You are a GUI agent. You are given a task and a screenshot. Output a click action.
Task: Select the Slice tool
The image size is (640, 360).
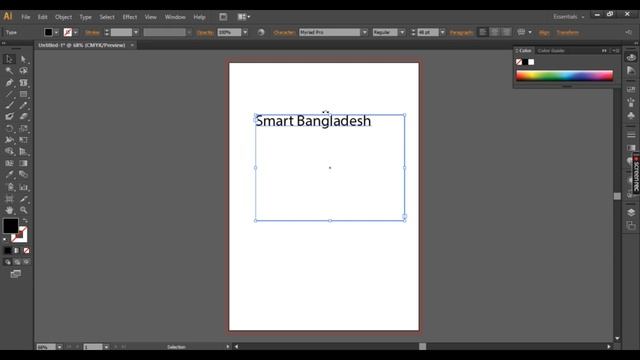pos(23,199)
